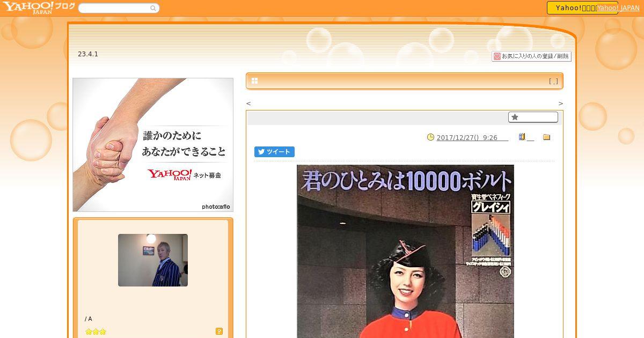
Task: Click the clock icon beside the post date
Action: [x=430, y=137]
